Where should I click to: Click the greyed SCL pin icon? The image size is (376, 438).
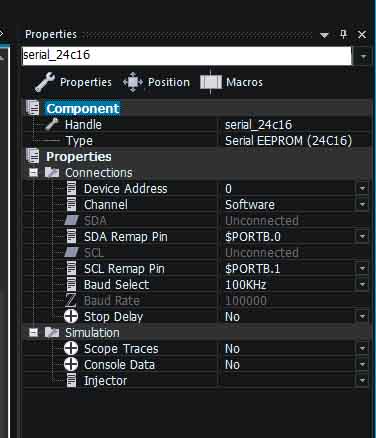point(71,252)
